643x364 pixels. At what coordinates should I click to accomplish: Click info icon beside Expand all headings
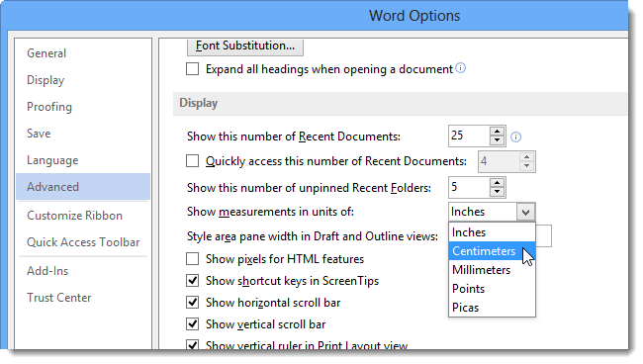click(461, 68)
